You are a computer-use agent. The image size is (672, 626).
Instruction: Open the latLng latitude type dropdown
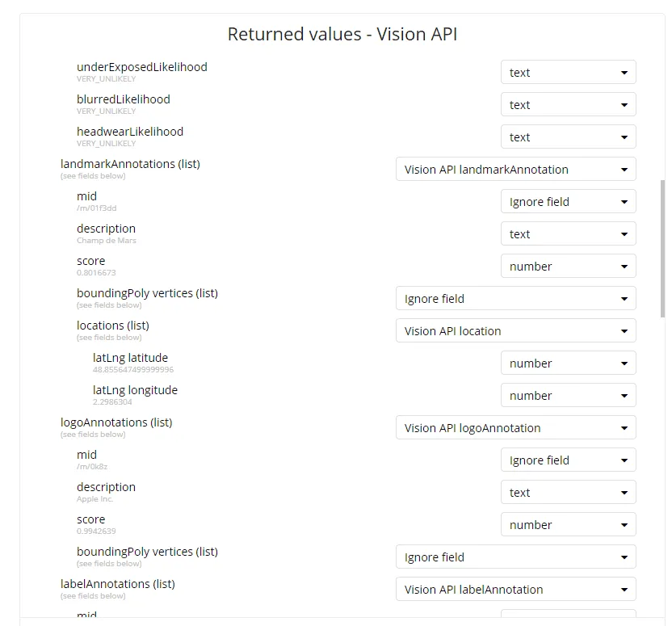[x=568, y=363]
